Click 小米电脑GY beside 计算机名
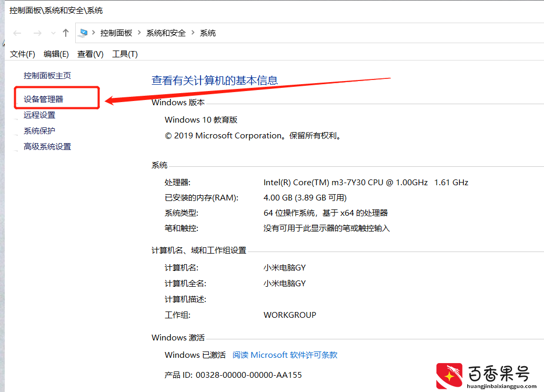 (x=285, y=268)
